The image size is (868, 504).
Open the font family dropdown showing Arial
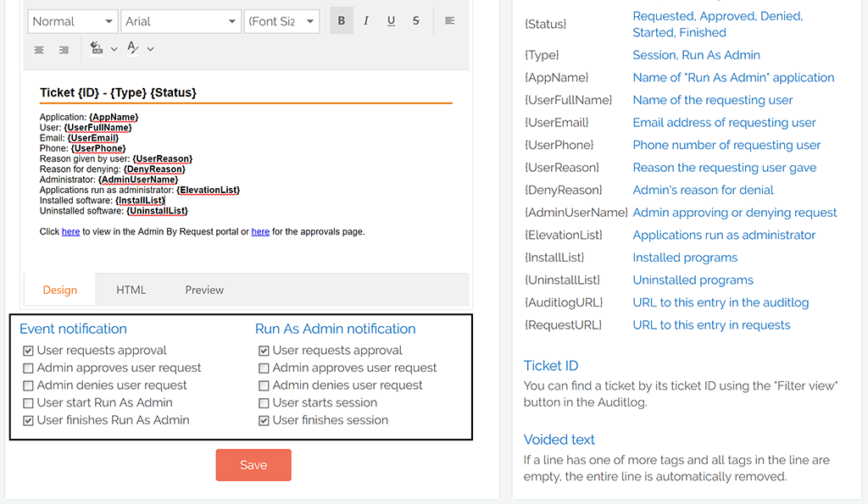click(181, 21)
